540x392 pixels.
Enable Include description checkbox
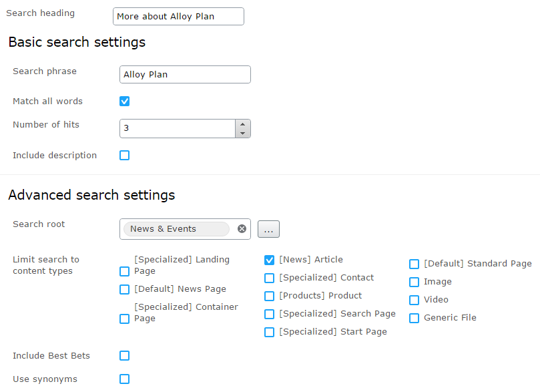124,156
